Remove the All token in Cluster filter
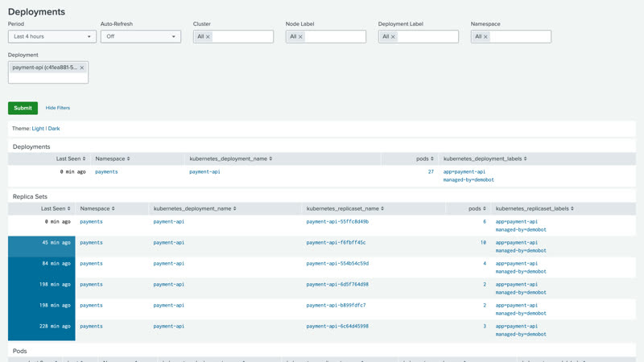 (208, 37)
